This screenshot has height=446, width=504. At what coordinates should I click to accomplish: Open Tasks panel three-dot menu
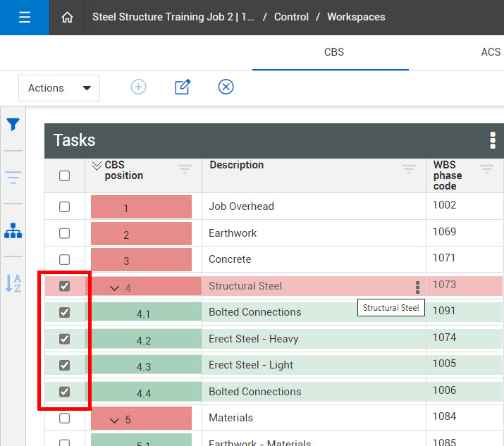tap(492, 140)
